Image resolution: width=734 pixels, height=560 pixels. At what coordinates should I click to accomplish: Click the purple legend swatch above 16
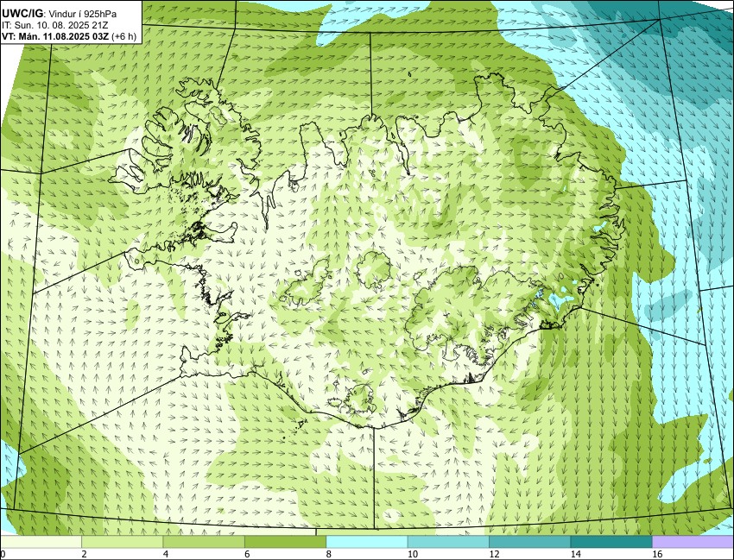tap(693, 542)
